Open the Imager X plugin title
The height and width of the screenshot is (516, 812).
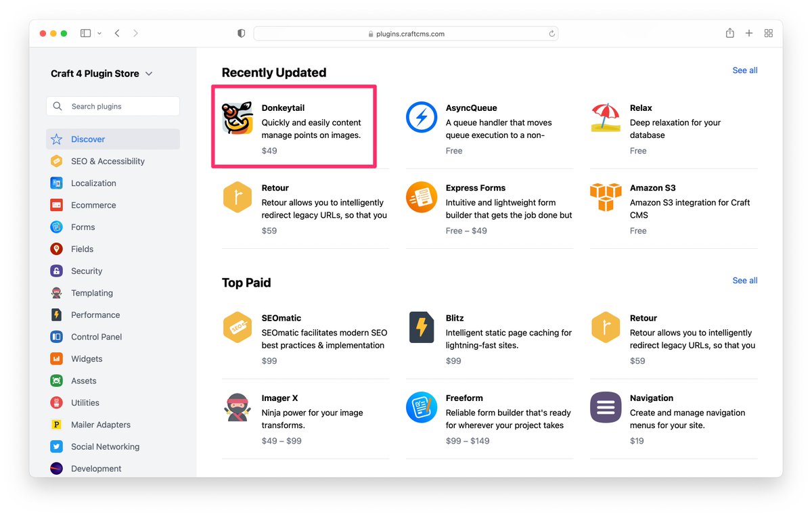coord(280,398)
